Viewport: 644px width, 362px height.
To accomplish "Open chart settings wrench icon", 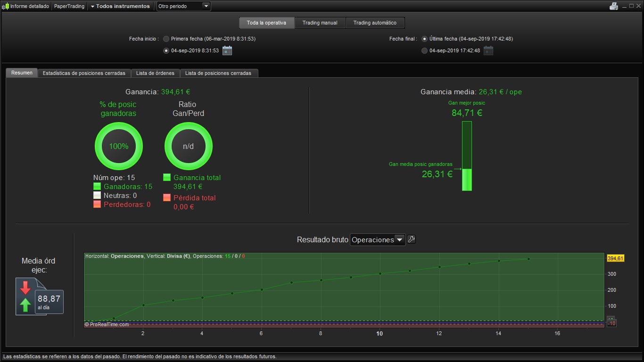I will 411,239.
